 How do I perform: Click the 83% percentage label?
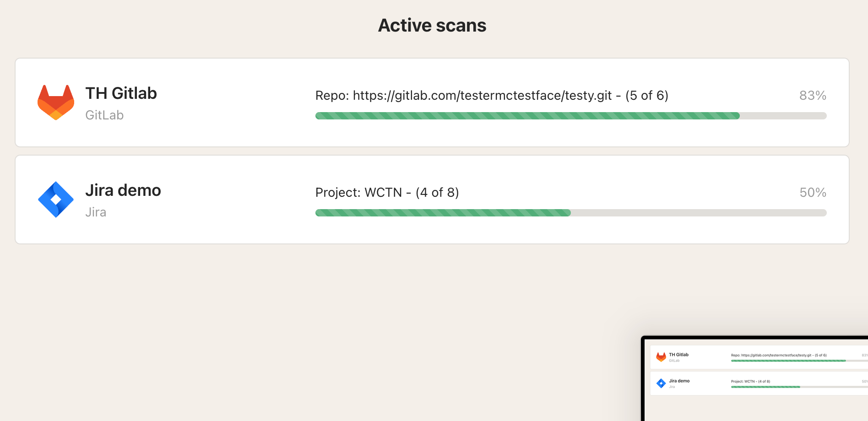point(813,95)
